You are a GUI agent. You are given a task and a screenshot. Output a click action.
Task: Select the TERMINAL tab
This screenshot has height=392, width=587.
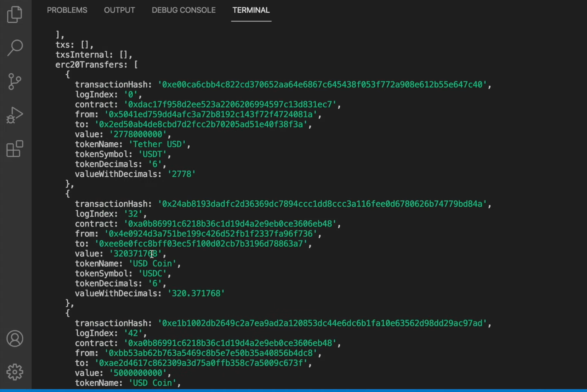(251, 10)
